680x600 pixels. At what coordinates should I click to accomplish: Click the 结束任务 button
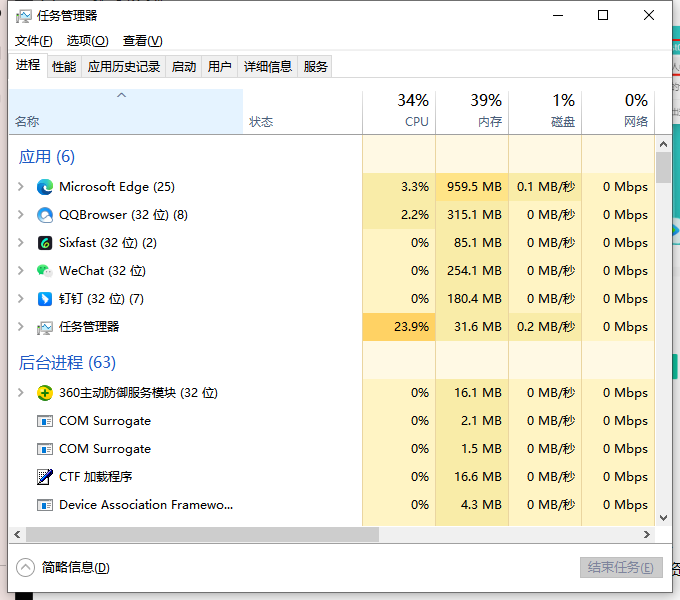click(621, 567)
